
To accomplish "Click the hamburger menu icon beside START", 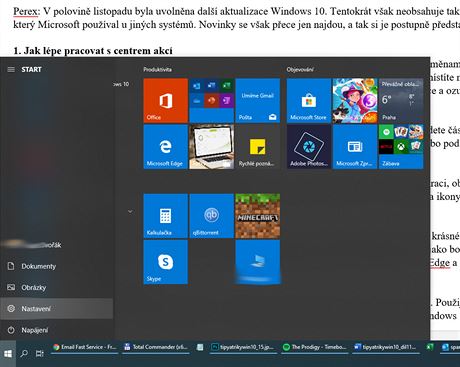I will (x=11, y=69).
